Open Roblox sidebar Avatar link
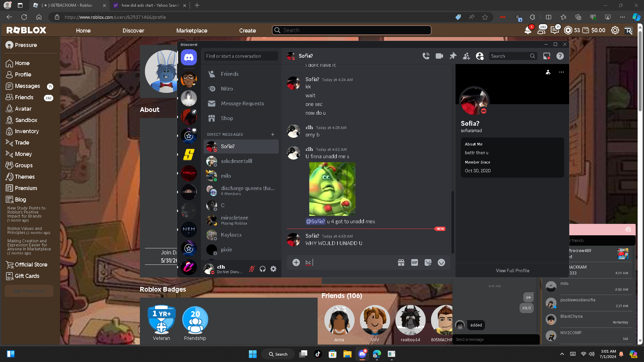Screen dimensions: 644x362 click(19, 109)
